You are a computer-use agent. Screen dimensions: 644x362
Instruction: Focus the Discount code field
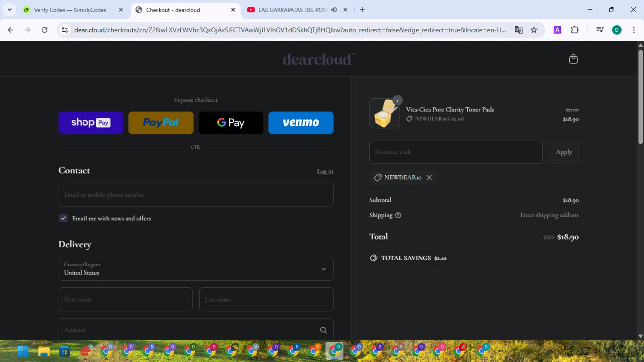pos(456,152)
